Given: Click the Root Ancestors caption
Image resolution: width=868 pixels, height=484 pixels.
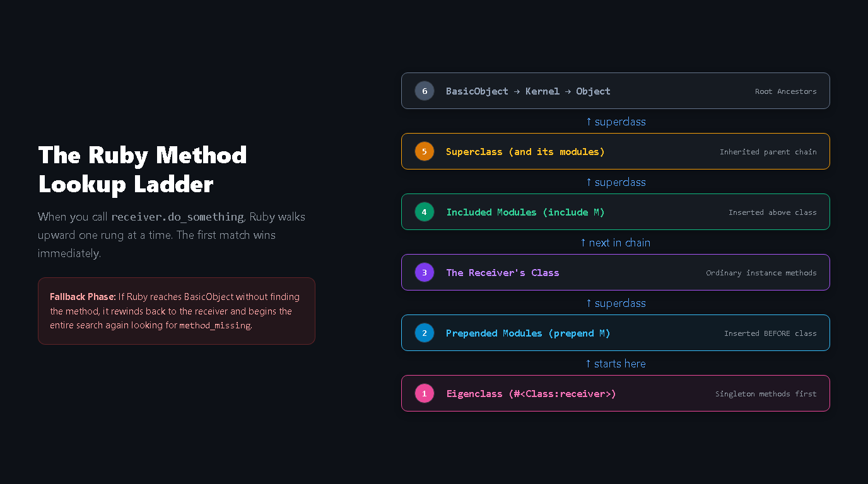Looking at the screenshot, I should pos(786,91).
